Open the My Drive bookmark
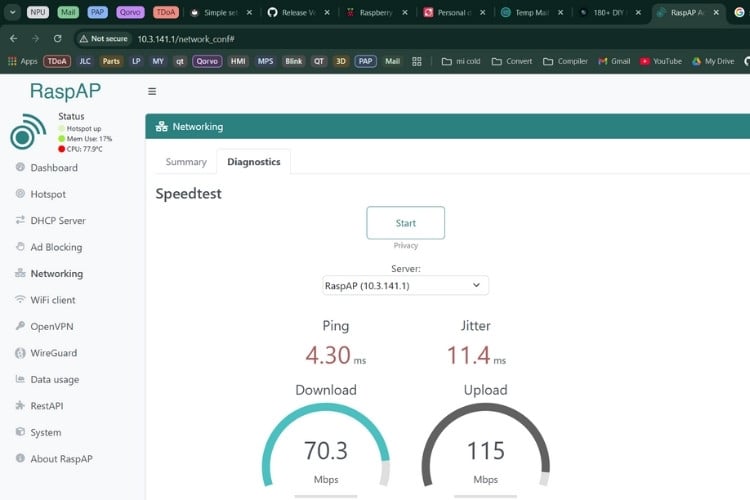 [x=713, y=61]
